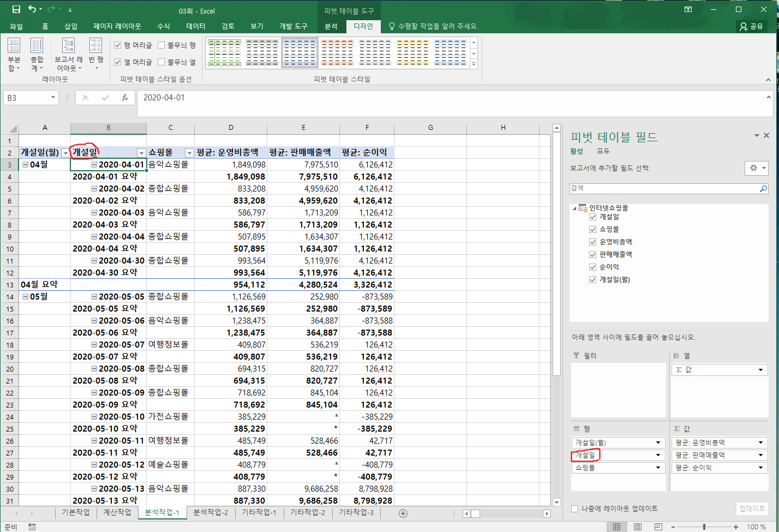This screenshot has width=779, height=532.
Task: Open the 계산작업 sheet tab
Action: coord(117,512)
